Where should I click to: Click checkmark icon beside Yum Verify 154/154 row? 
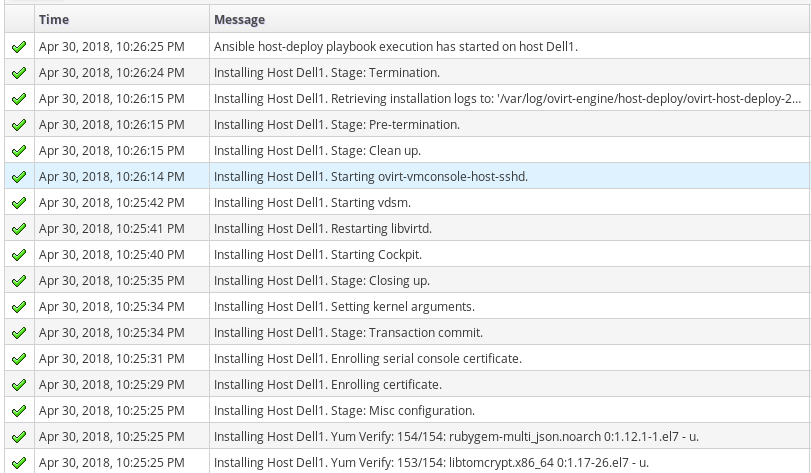19,437
